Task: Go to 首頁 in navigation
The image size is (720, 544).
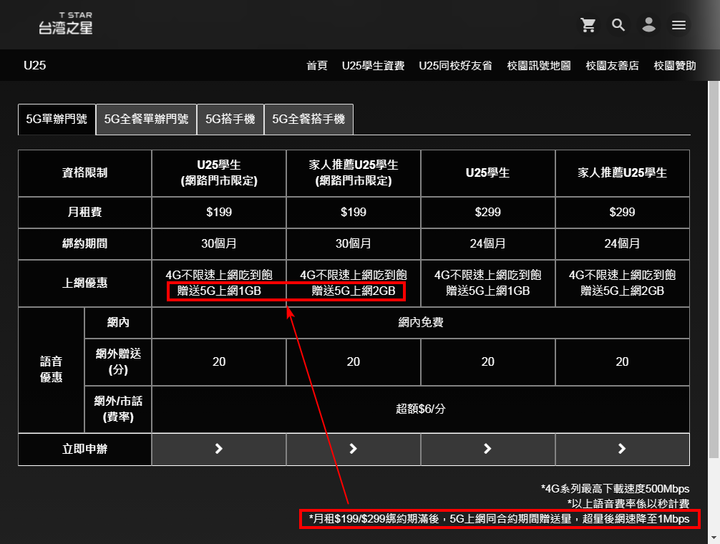Action: click(x=317, y=66)
